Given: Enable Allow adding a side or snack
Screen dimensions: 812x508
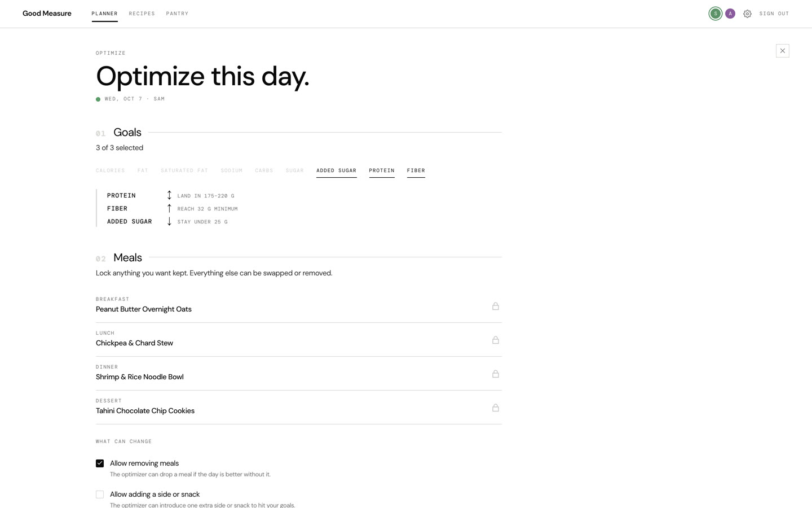Looking at the screenshot, I should click(x=100, y=494).
